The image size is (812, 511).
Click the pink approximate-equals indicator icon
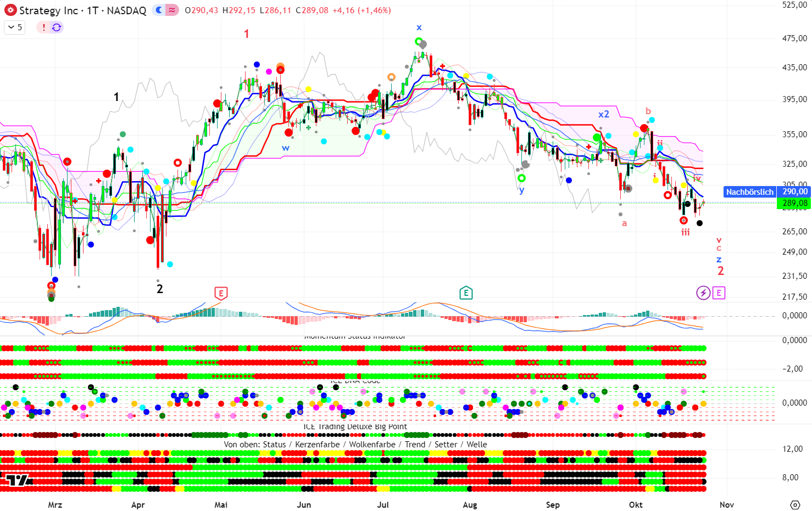point(173,10)
